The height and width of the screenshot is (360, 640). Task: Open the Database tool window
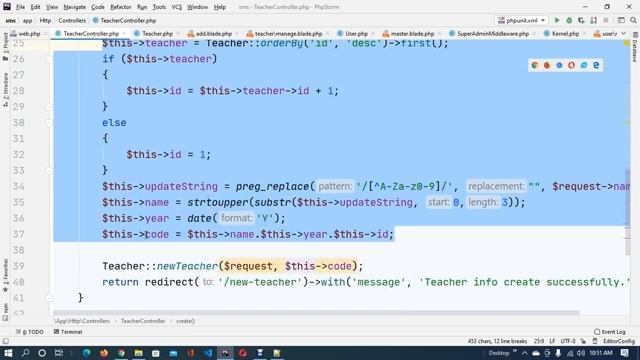635,48
